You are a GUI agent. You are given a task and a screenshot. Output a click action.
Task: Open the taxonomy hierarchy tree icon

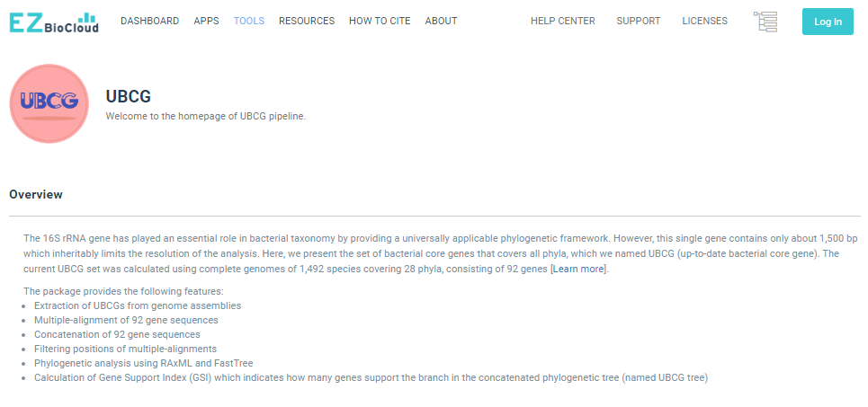[x=765, y=22]
